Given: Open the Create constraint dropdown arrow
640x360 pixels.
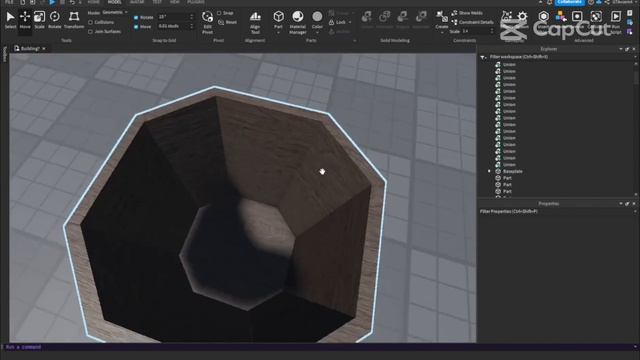Looking at the screenshot, I should click(442, 32).
